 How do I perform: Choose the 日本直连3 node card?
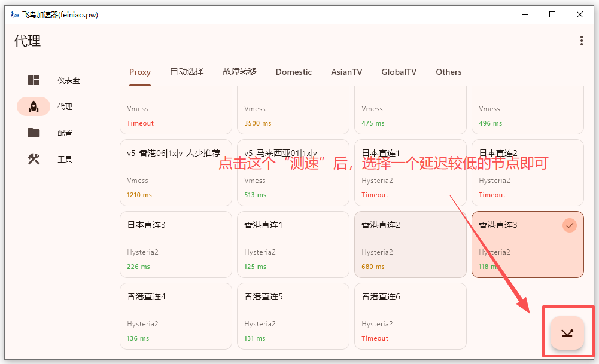(175, 244)
